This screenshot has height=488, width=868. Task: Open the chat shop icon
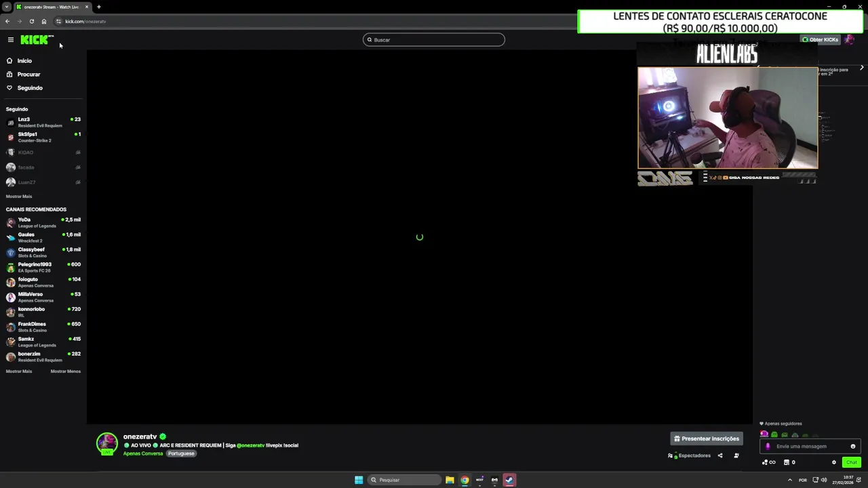click(787, 462)
